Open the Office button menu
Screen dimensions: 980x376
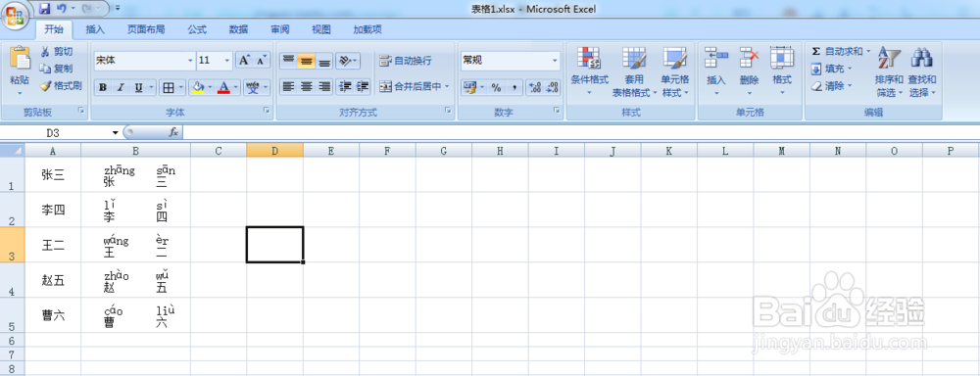pos(15,15)
